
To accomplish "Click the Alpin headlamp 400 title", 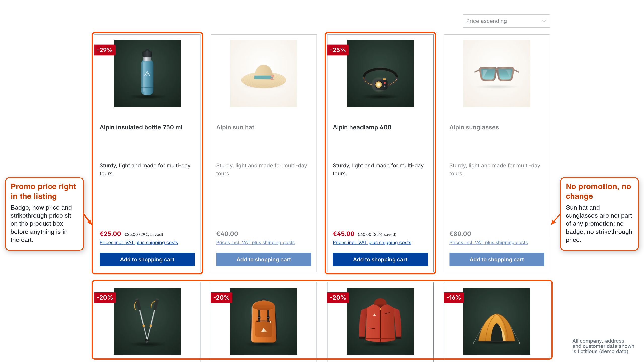I will (362, 127).
